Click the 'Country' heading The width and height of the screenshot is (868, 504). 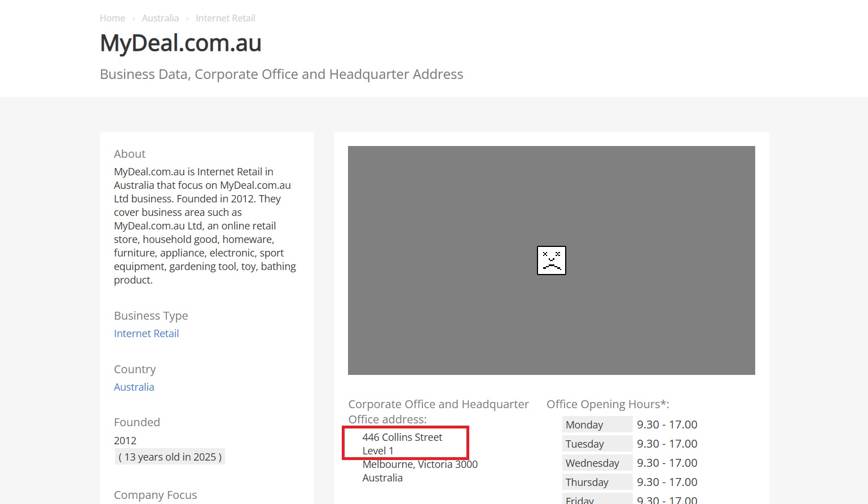point(135,369)
